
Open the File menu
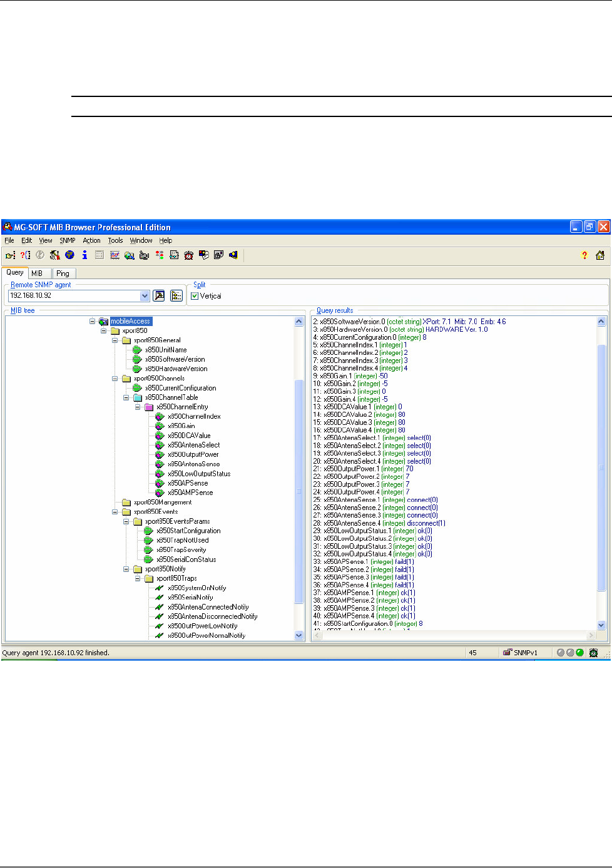click(x=9, y=240)
